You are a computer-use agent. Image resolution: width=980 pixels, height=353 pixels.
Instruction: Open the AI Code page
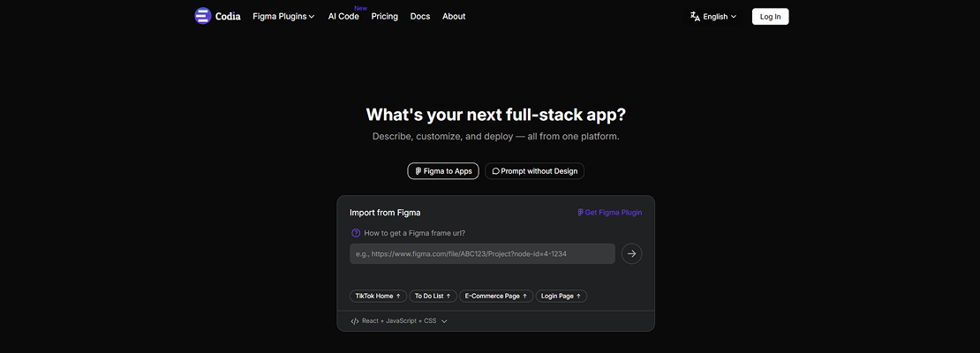pyautogui.click(x=343, y=16)
